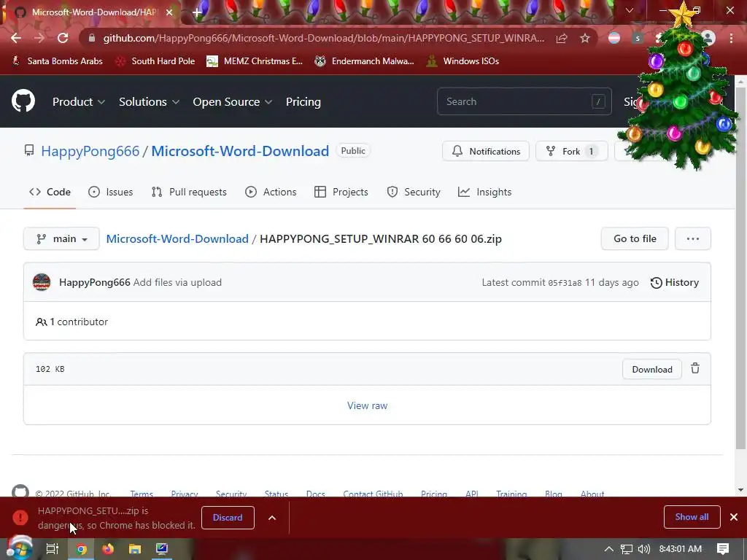
Task: Click the Go to file button
Action: click(x=635, y=238)
